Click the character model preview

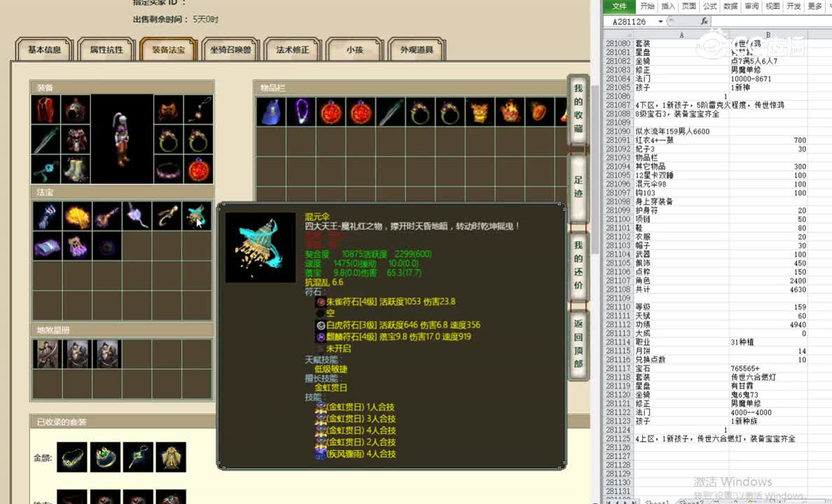(122, 139)
